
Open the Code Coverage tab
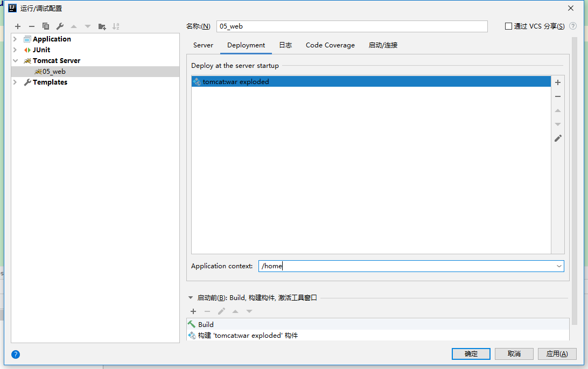pyautogui.click(x=330, y=45)
